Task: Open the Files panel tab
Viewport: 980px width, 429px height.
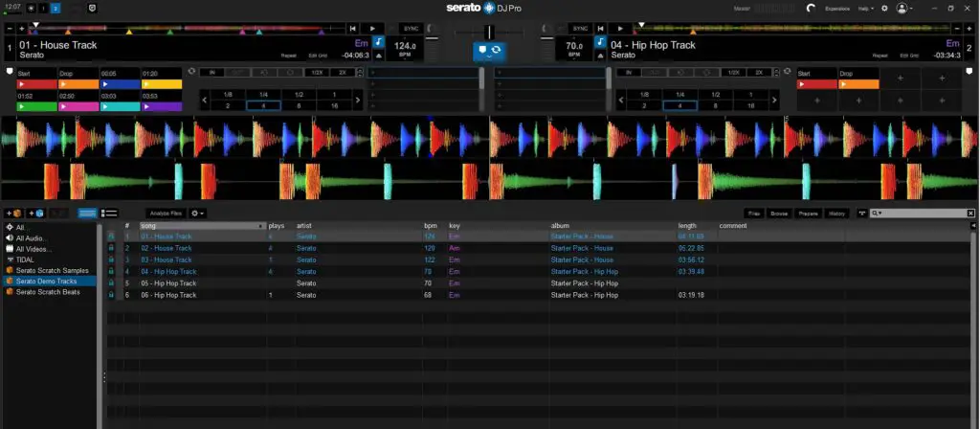Action: (754, 214)
